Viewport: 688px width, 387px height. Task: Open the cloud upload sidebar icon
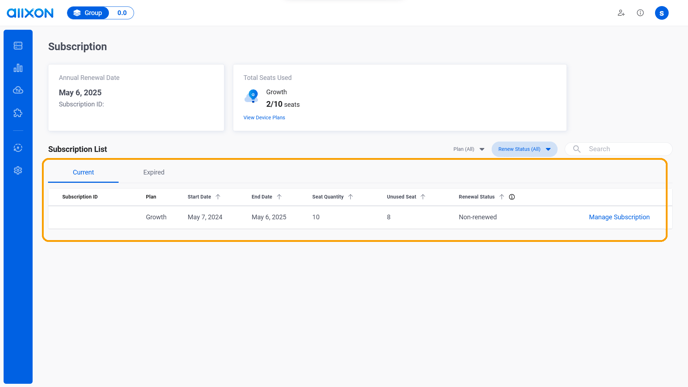coord(18,90)
